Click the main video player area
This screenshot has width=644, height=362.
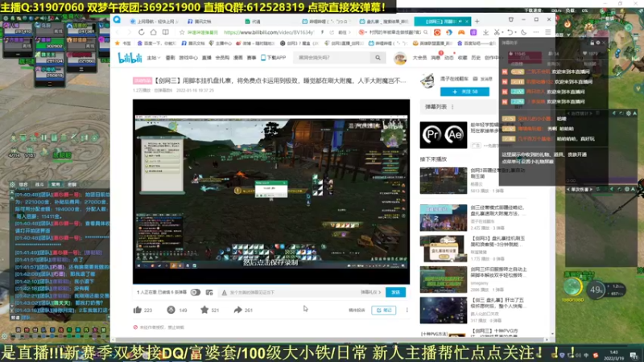click(271, 191)
